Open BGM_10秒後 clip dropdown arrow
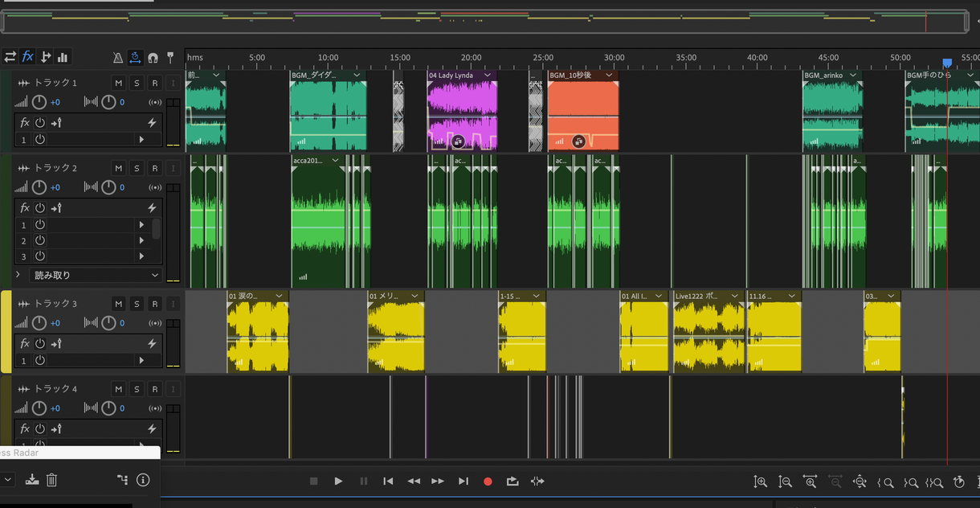980x508 pixels. click(610, 76)
